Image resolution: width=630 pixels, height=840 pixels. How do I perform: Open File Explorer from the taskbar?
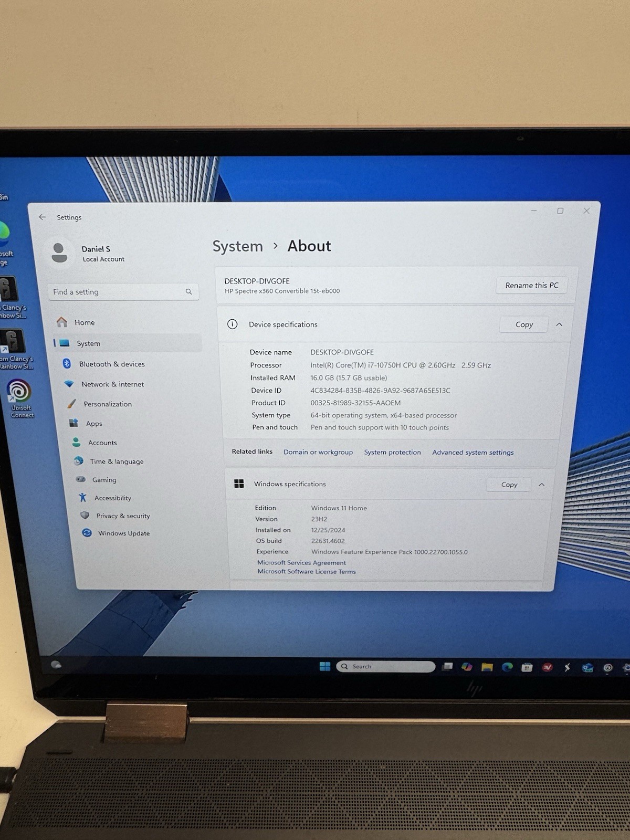pyautogui.click(x=487, y=667)
